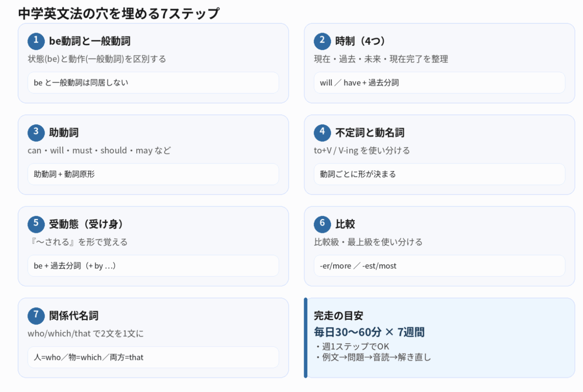The image size is (583, 392).
Task: Click the '-er/more ／ -est/most' formula box
Action: tap(439, 266)
